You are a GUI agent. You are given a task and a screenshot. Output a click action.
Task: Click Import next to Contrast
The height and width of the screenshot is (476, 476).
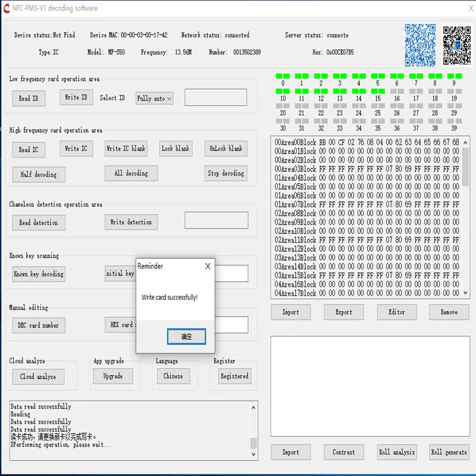[x=291, y=452]
